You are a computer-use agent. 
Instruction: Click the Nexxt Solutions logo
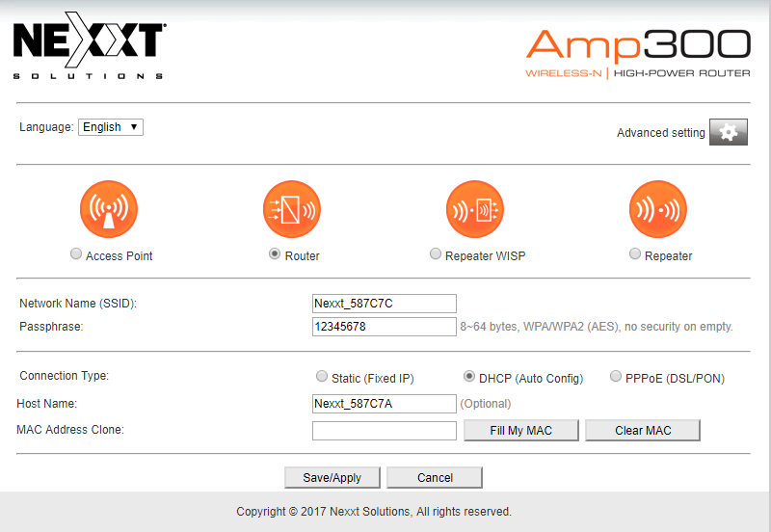pos(89,51)
